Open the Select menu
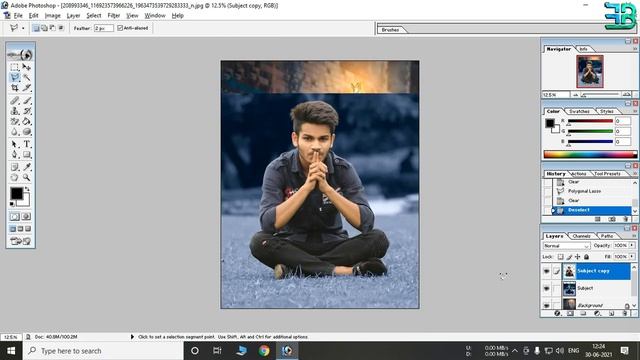Screen dimensions: 640x360 [x=93, y=16]
